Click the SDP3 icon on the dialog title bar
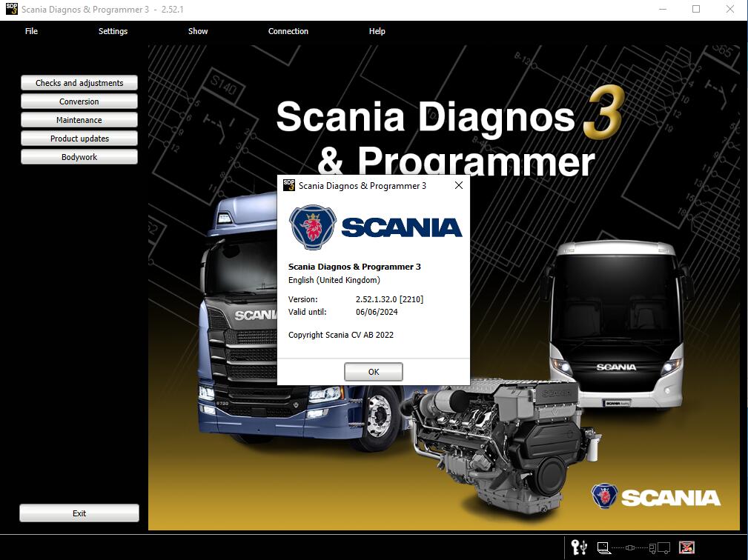The image size is (748, 560). pos(288,185)
